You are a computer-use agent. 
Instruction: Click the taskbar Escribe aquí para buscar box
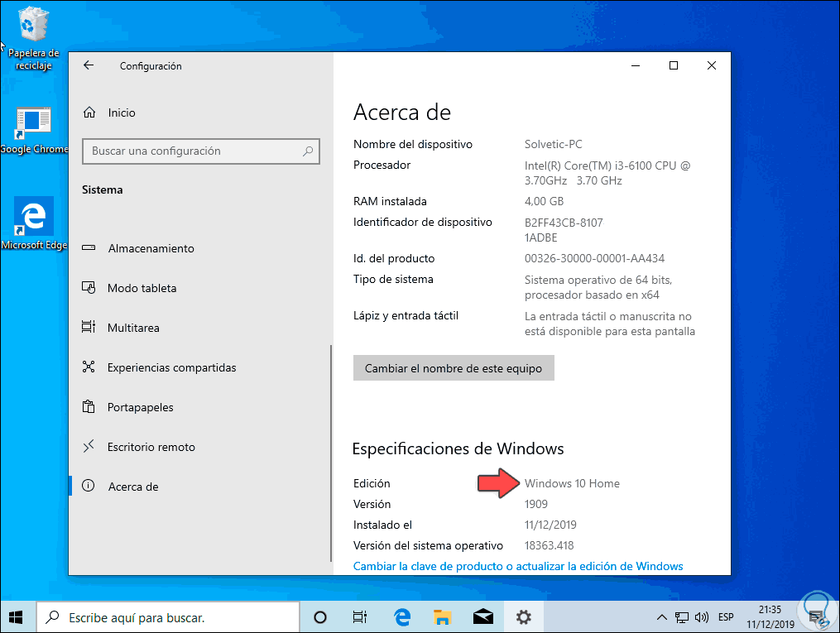[168, 617]
